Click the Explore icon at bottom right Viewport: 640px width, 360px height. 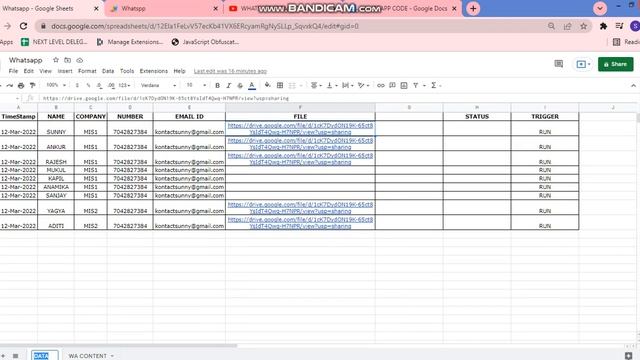tap(629, 356)
